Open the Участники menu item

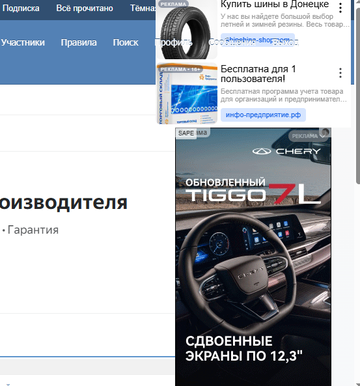point(23,43)
